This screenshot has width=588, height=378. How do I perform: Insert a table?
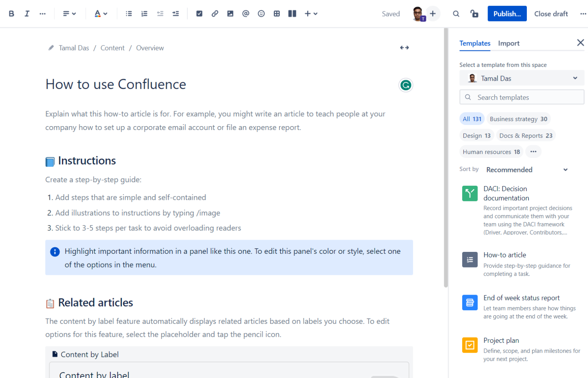277,14
